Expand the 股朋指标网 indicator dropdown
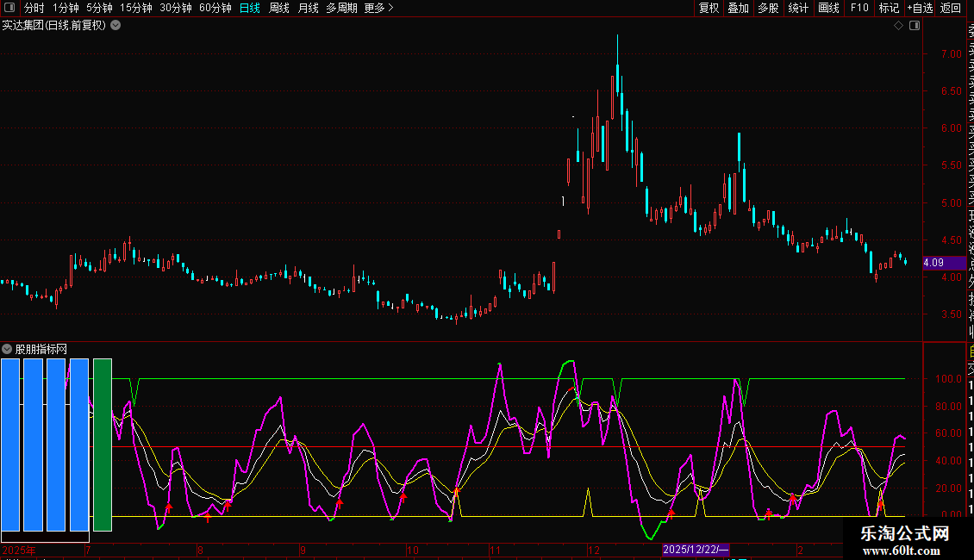 8,349
